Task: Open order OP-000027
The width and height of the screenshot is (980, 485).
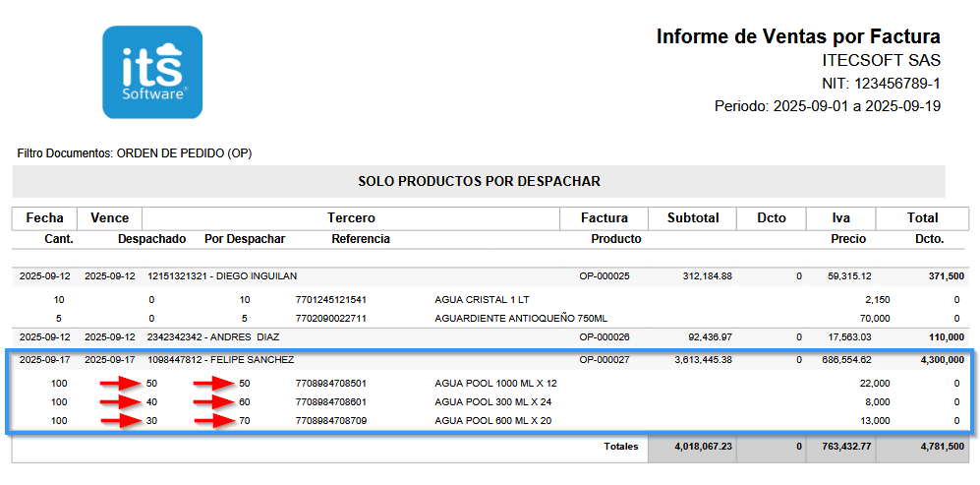Action: [604, 360]
